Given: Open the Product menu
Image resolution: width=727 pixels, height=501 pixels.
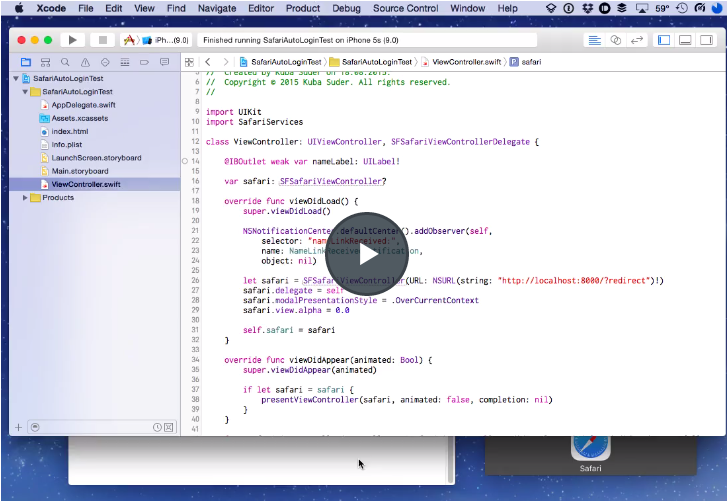Looking at the screenshot, I should coord(303,8).
